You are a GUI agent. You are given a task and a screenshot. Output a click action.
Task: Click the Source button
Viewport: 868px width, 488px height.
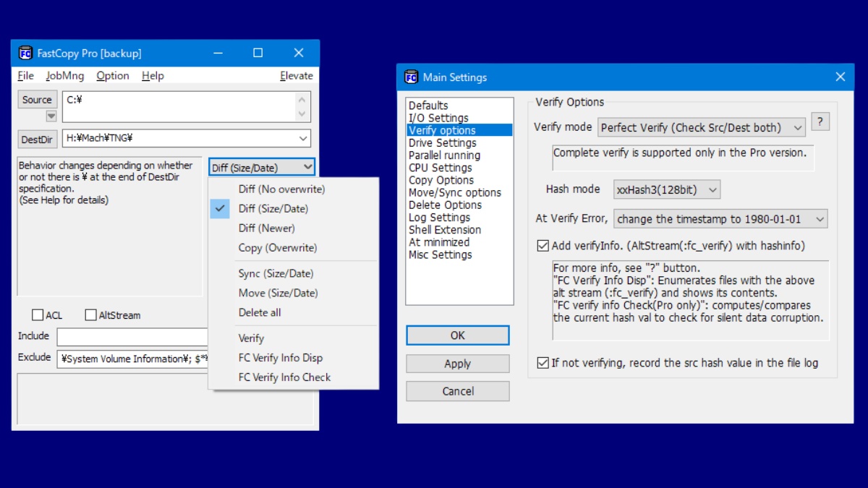coord(37,100)
